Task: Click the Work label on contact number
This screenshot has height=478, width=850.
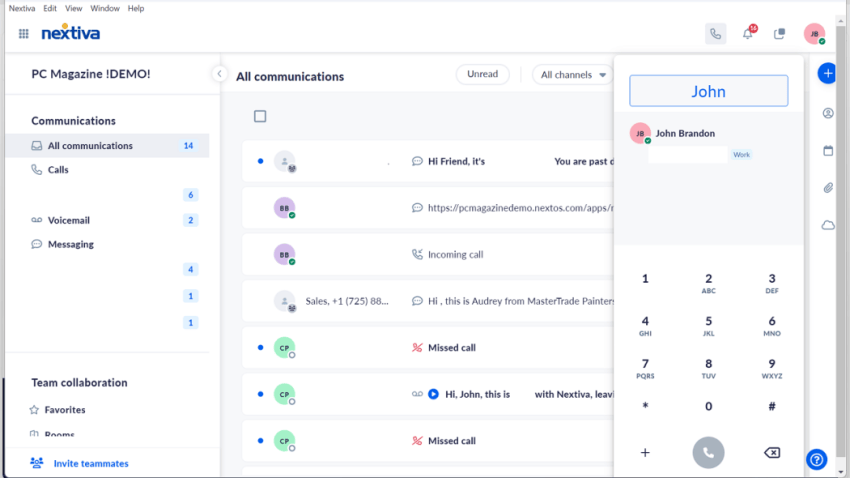Action: click(741, 154)
